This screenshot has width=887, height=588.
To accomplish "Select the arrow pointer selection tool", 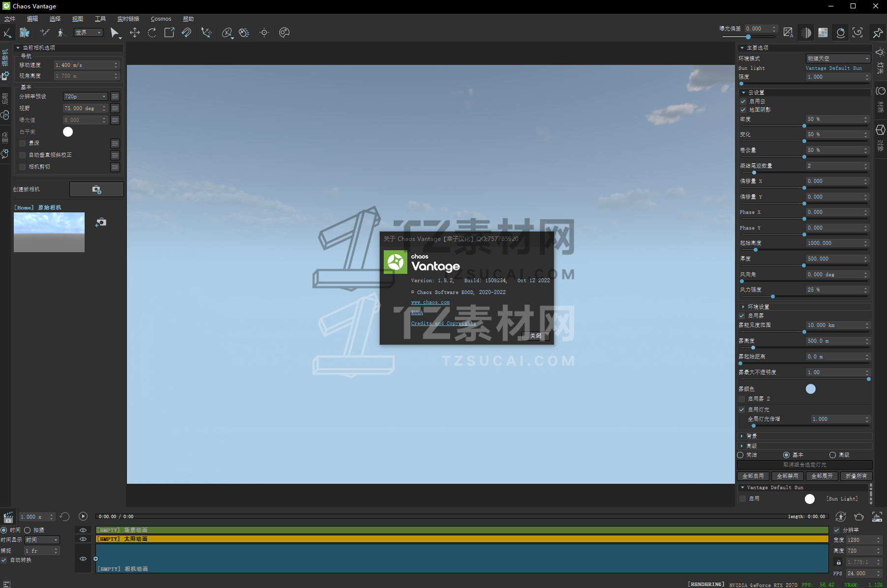I will 115,32.
